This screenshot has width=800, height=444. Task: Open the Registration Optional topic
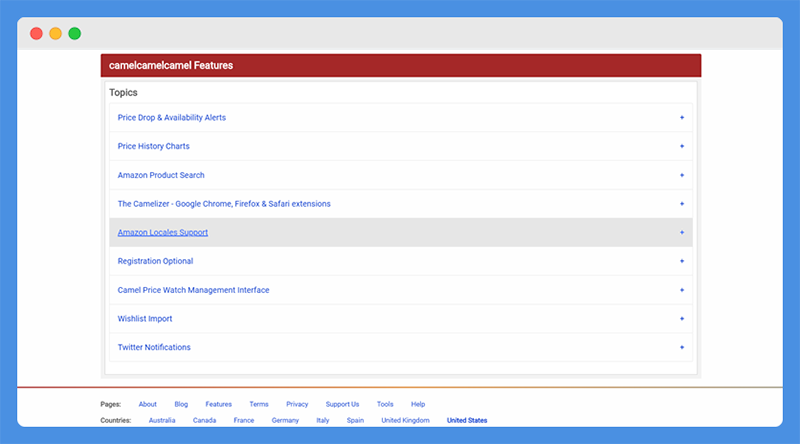(155, 261)
